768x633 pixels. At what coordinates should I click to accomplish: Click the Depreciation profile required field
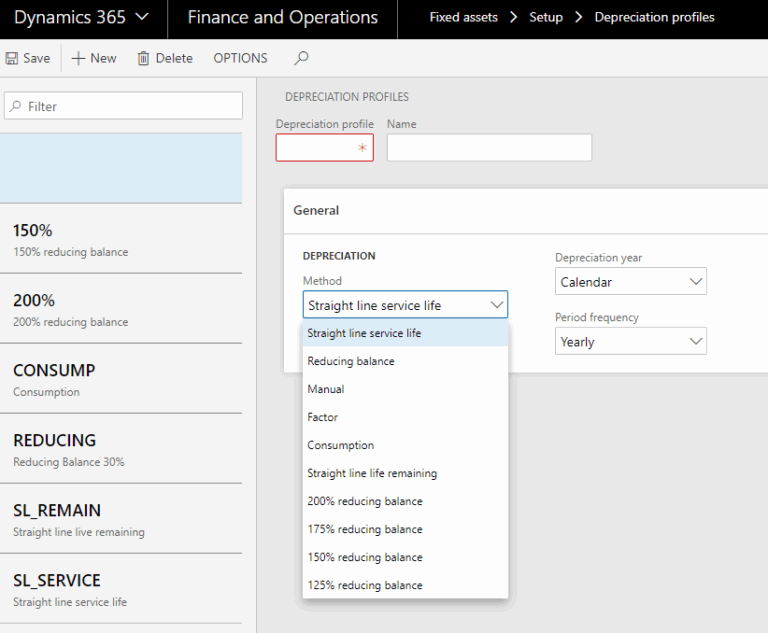point(325,147)
